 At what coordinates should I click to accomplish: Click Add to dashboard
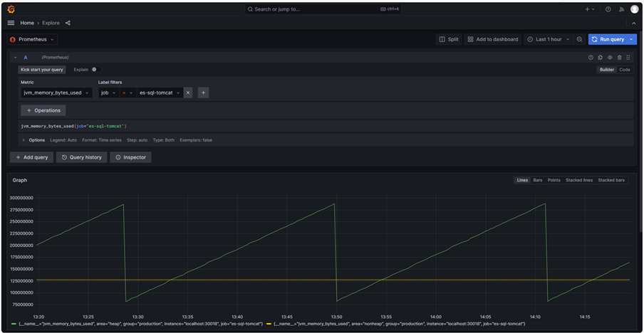coord(493,39)
